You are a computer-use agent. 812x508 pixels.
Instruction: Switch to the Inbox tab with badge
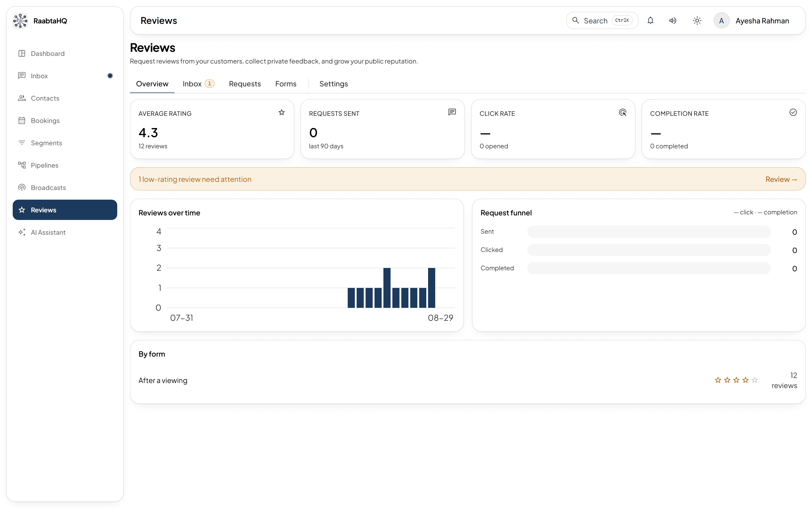point(198,84)
